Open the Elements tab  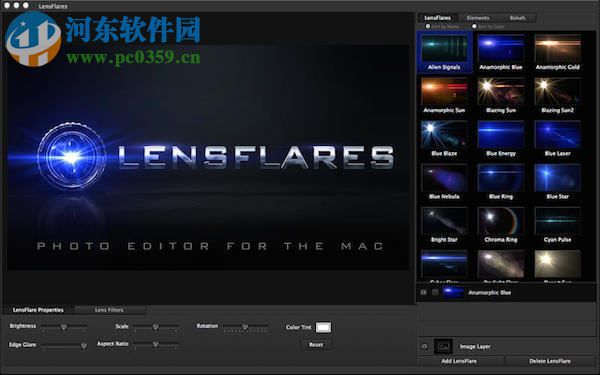tap(478, 18)
